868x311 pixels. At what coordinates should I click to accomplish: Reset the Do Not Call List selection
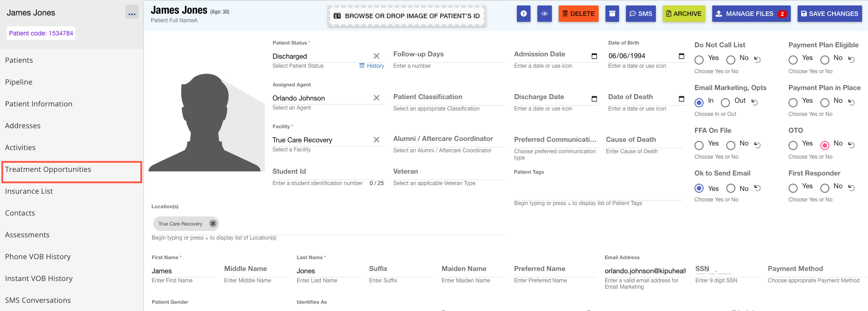click(758, 60)
